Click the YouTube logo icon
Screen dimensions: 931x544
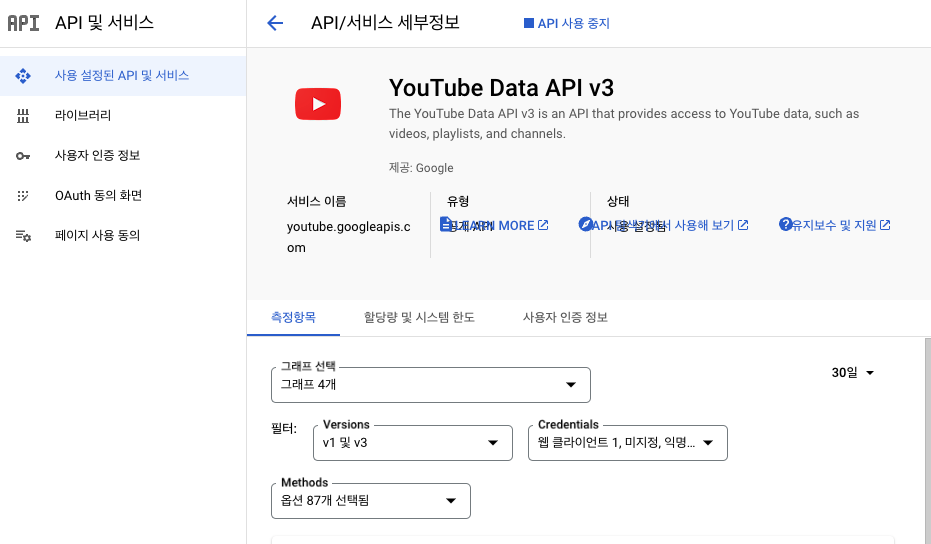pos(318,104)
